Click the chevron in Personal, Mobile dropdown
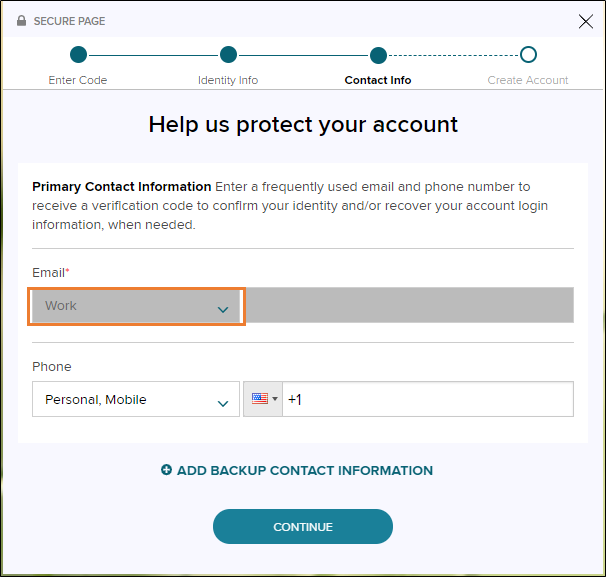The height and width of the screenshot is (577, 606). (223, 403)
